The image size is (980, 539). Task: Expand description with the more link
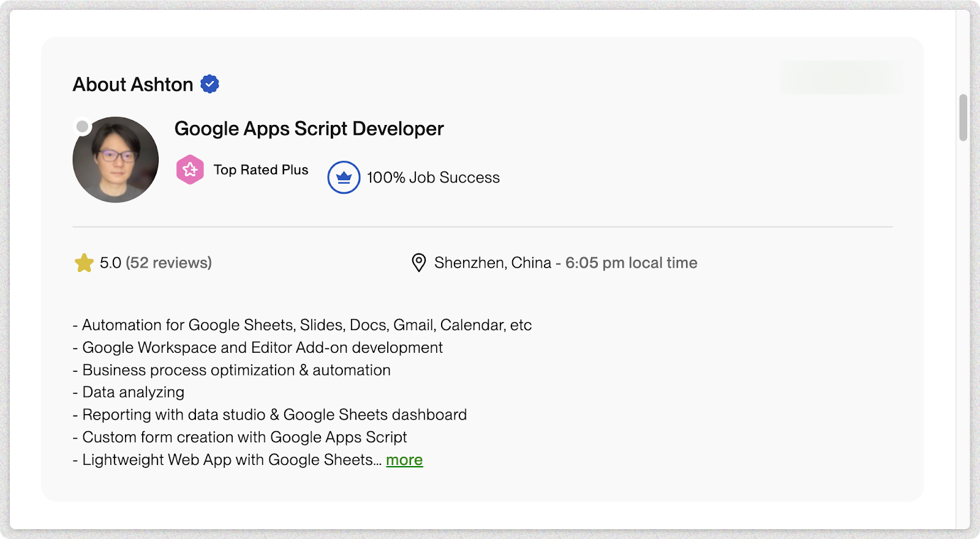pyautogui.click(x=404, y=460)
